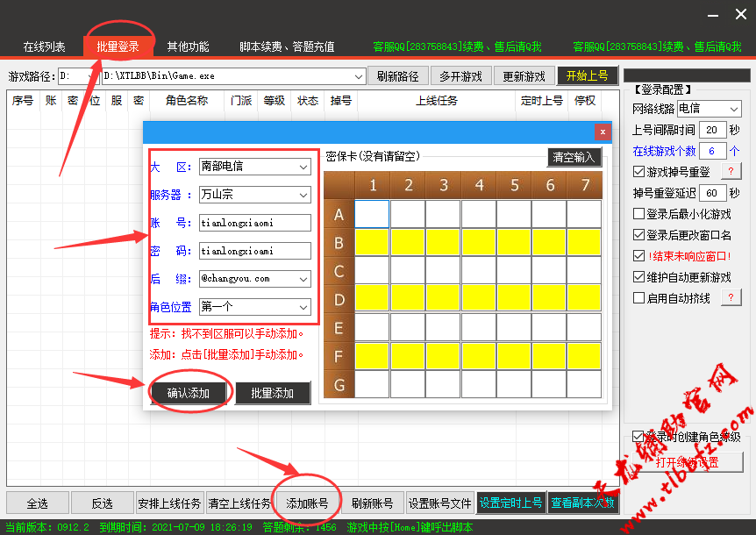This screenshot has height=535, width=756.
Task: Click the 角色名称 column header
Action: click(x=187, y=100)
